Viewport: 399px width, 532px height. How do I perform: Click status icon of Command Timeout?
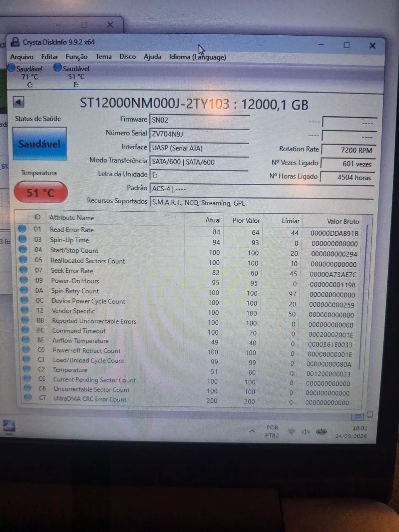pos(26,330)
